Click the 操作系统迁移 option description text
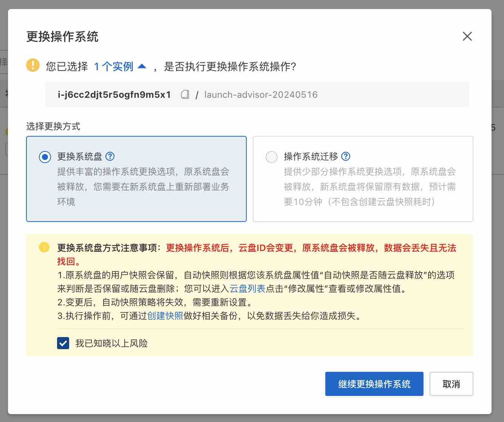Screen dimensions: 504x422 point(369,187)
